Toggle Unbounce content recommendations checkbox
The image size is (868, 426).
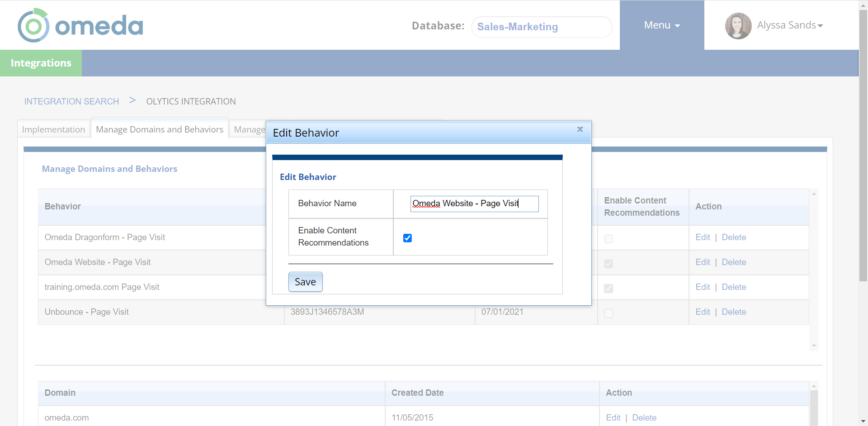609,313
